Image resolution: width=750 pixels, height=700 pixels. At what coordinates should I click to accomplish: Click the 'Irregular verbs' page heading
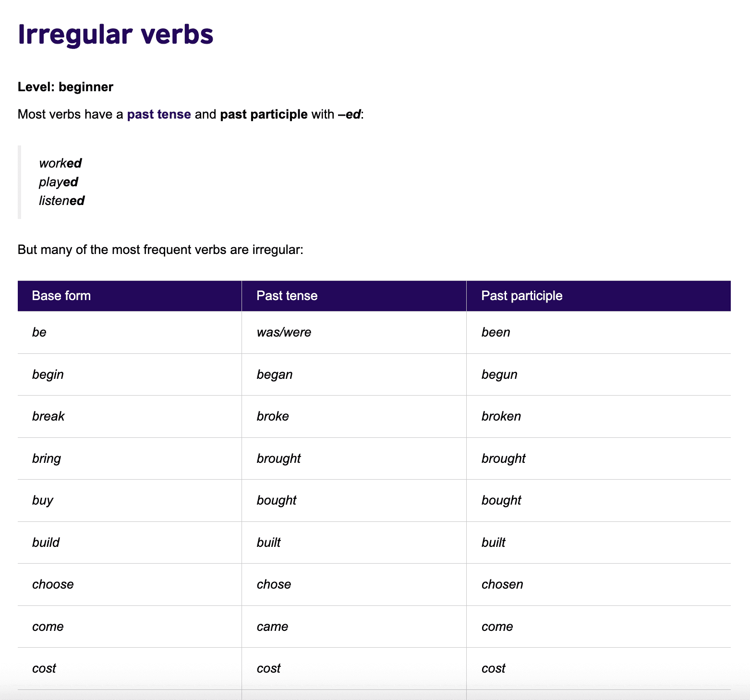115,35
